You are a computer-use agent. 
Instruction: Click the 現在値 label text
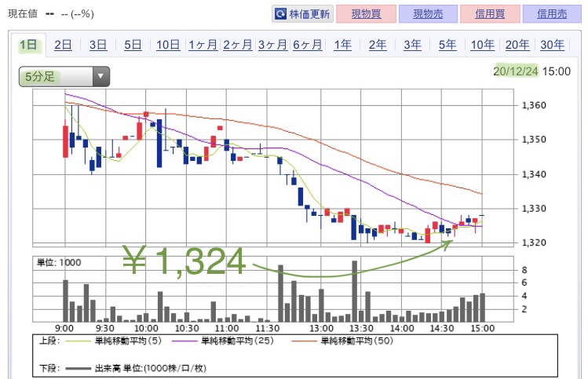point(23,14)
